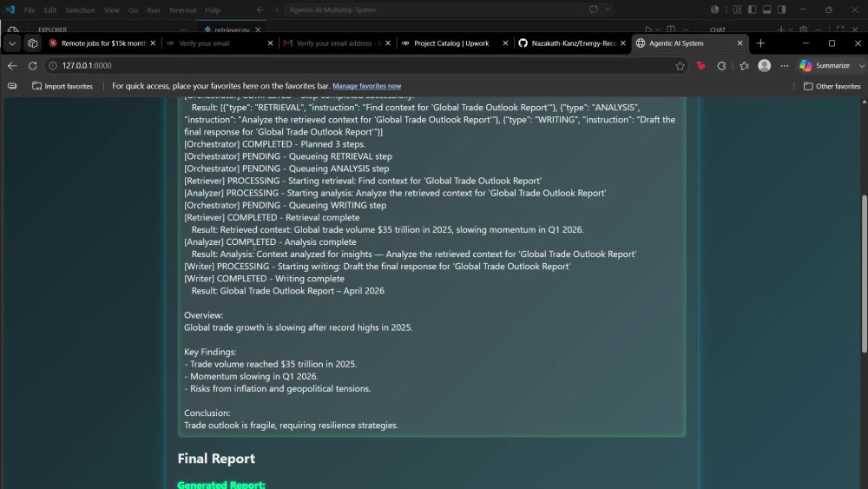Open the Copilot chat icon in VS Code title bar
The height and width of the screenshot is (489, 868).
[594, 10]
